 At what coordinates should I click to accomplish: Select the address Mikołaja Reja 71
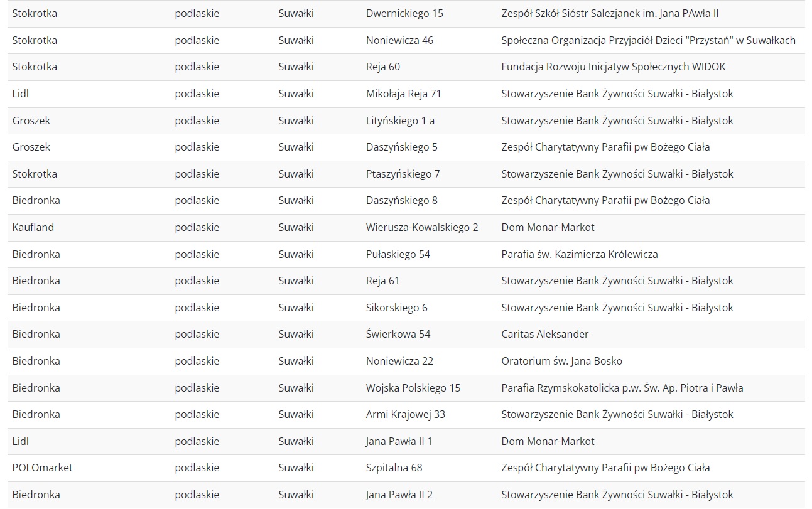404,94
